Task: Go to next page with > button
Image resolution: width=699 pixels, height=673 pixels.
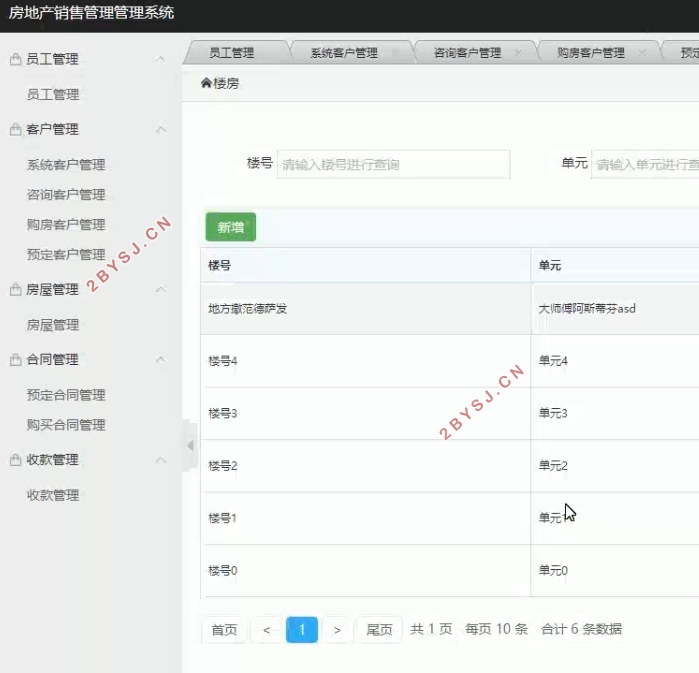Action: click(x=337, y=629)
